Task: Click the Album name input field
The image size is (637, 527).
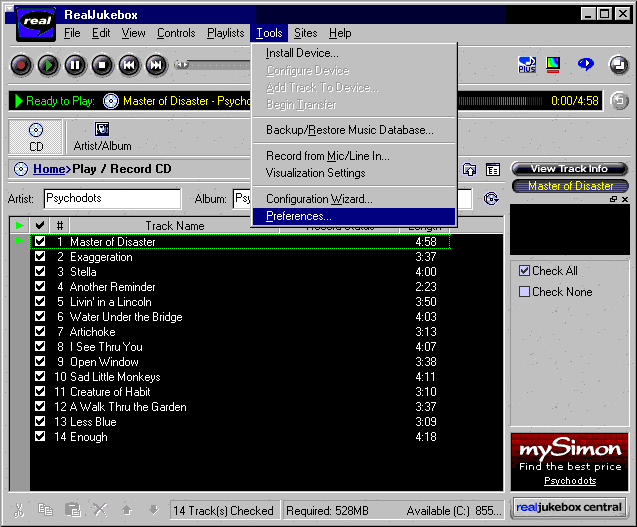Action: (353, 199)
